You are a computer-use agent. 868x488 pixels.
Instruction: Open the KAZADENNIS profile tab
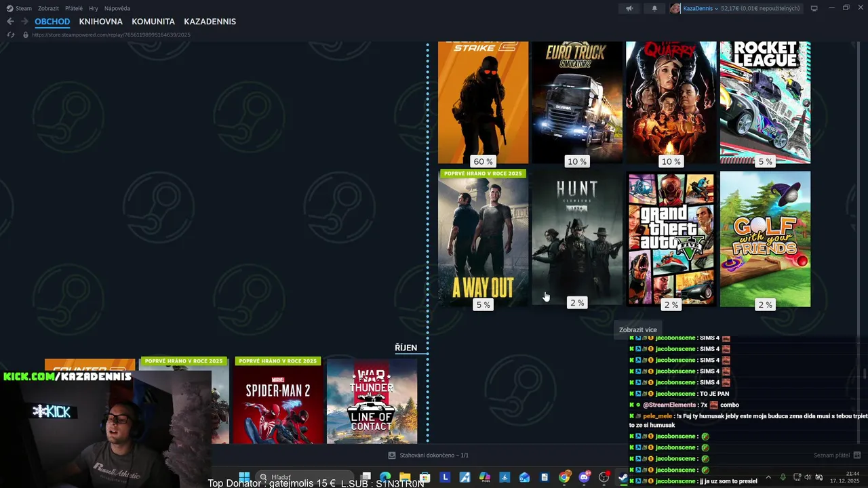[210, 22]
